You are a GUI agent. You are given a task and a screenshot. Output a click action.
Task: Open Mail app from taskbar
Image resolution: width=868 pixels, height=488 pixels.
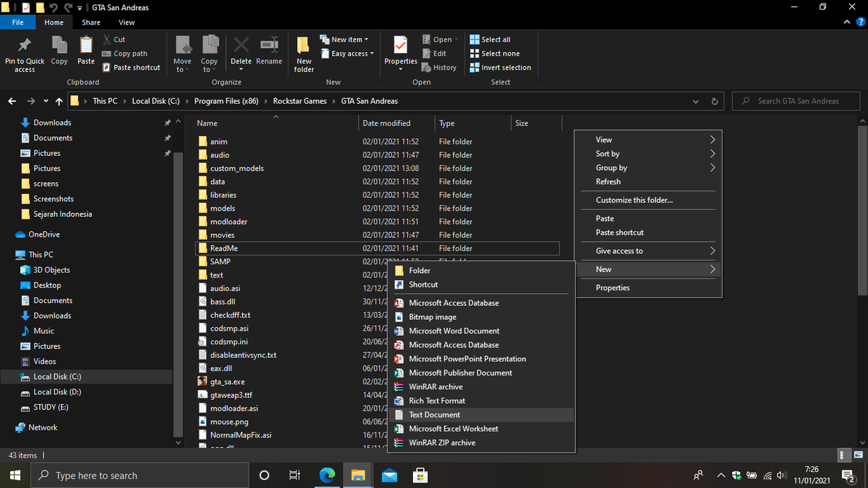[x=389, y=475]
